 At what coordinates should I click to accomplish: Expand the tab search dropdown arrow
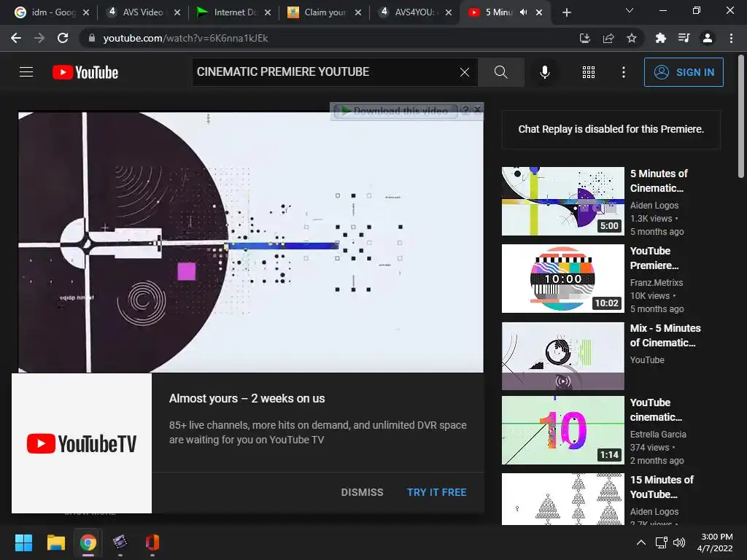pyautogui.click(x=630, y=10)
